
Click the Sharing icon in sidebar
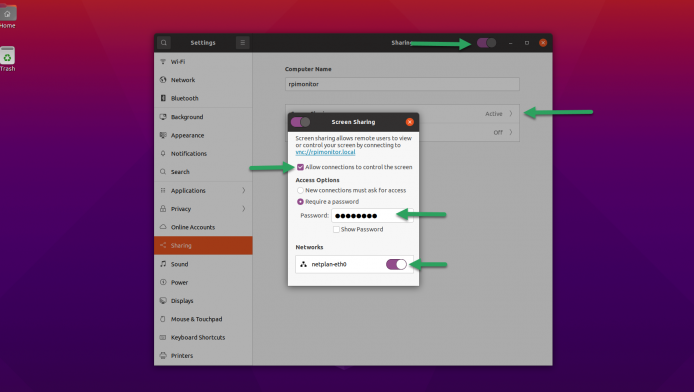[x=163, y=245]
